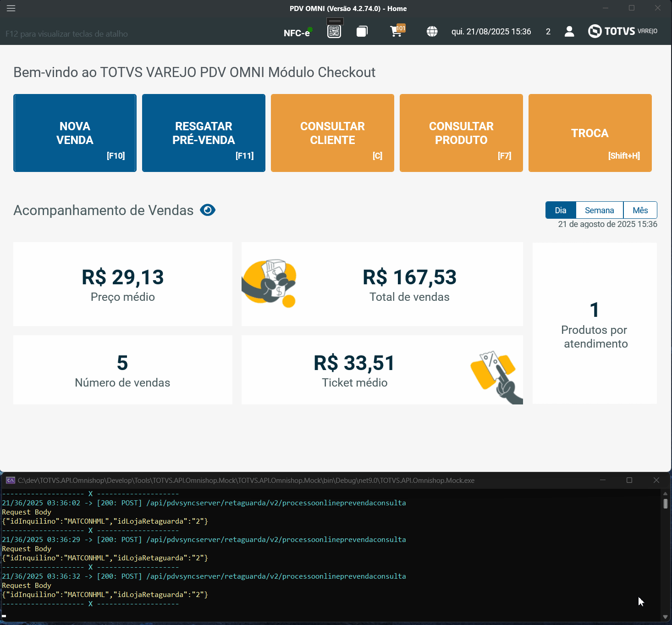Click the 03:36:32 log entry line in console
Viewport: 672px width, 625px height.
point(204,576)
